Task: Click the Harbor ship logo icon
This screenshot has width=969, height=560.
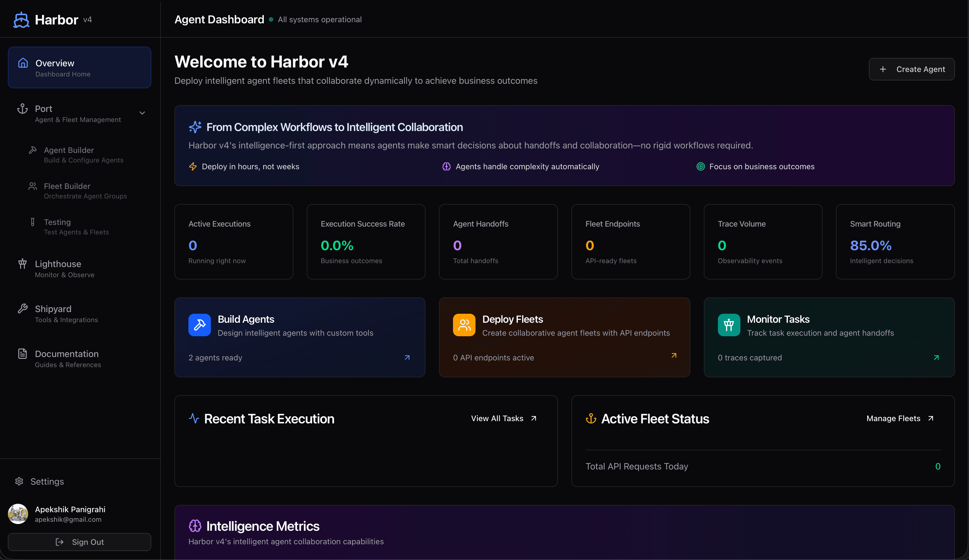Action: click(x=21, y=20)
